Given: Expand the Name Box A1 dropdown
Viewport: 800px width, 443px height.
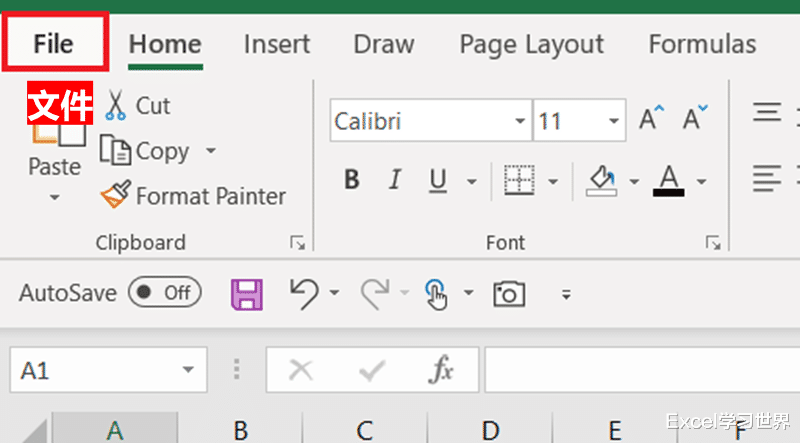Looking at the screenshot, I should click(x=188, y=370).
